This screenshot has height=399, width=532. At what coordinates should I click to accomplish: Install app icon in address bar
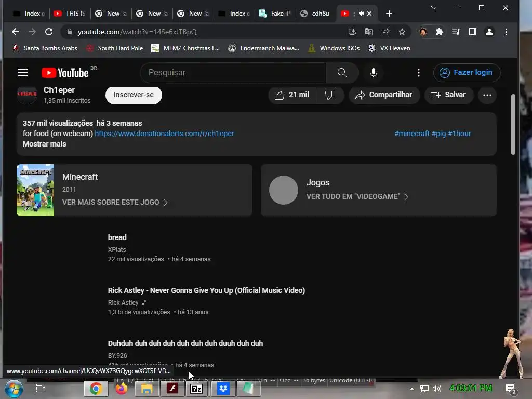(x=352, y=32)
